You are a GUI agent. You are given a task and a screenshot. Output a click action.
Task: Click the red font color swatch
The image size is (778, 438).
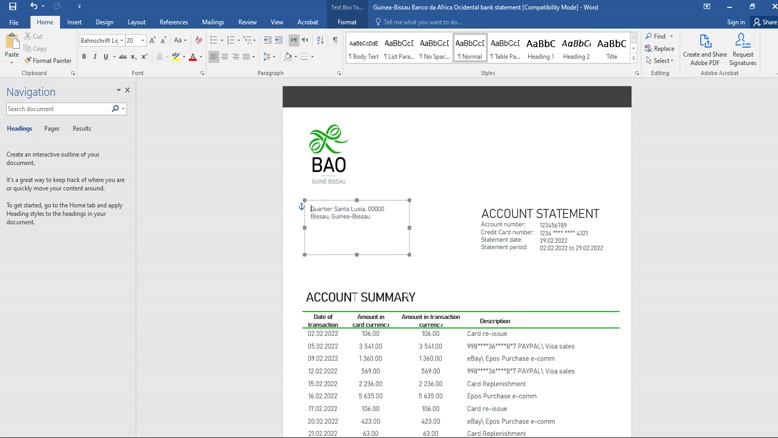193,57
